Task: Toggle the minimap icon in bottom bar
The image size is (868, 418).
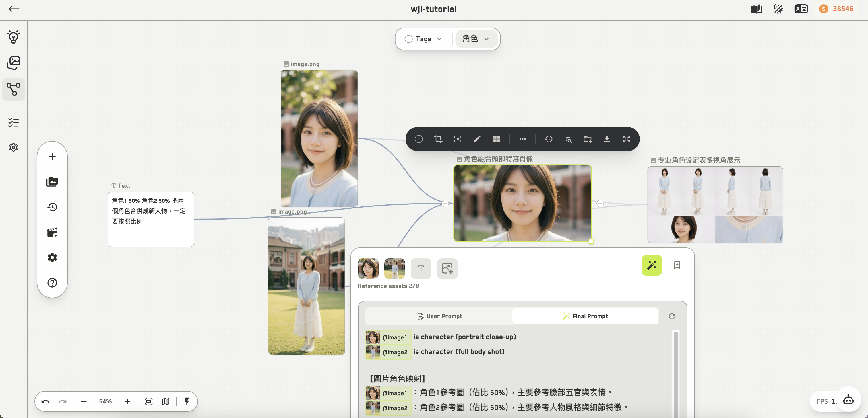Action: click(166, 401)
